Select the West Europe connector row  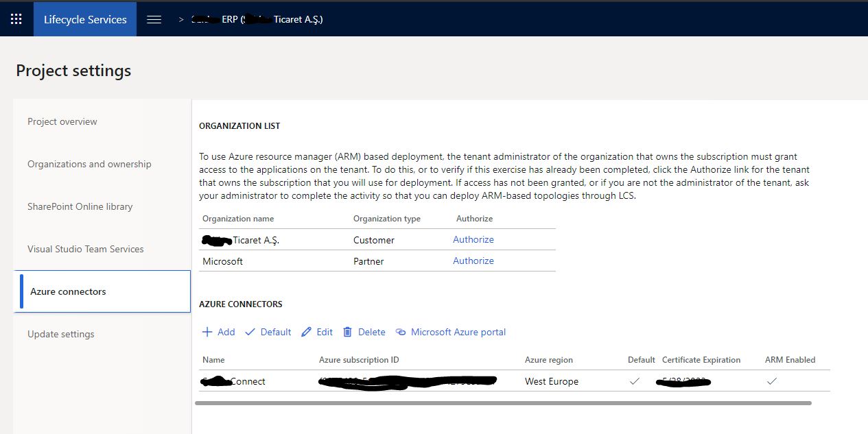coord(514,381)
